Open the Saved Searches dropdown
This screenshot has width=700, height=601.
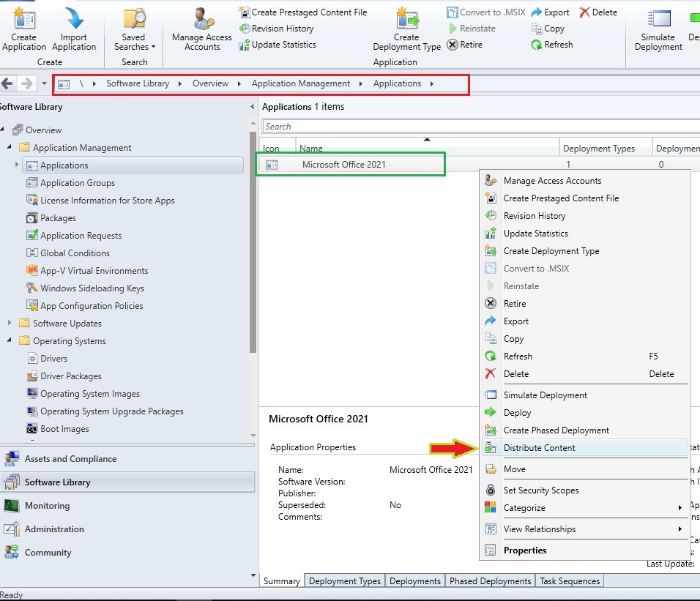point(134,29)
